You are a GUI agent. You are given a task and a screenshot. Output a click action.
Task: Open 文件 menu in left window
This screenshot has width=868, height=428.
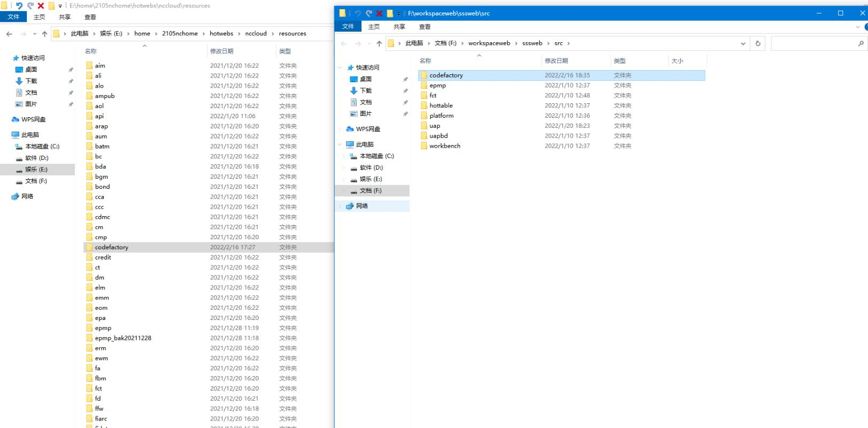[x=13, y=17]
